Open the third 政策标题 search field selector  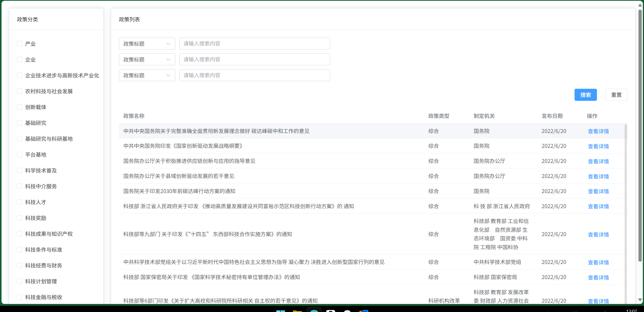pyautogui.click(x=147, y=75)
